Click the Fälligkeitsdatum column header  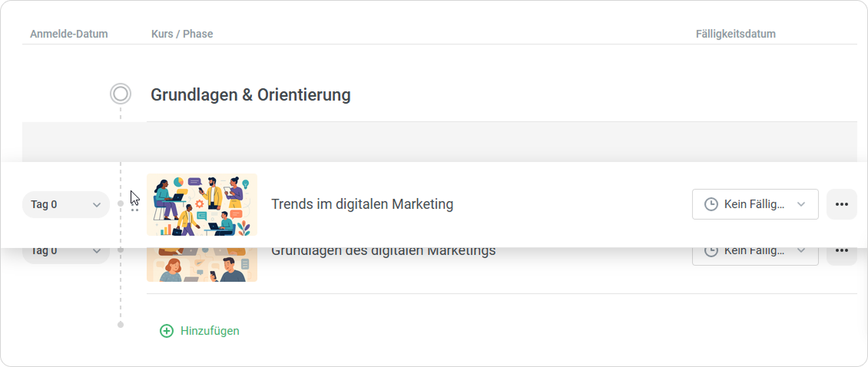click(735, 34)
